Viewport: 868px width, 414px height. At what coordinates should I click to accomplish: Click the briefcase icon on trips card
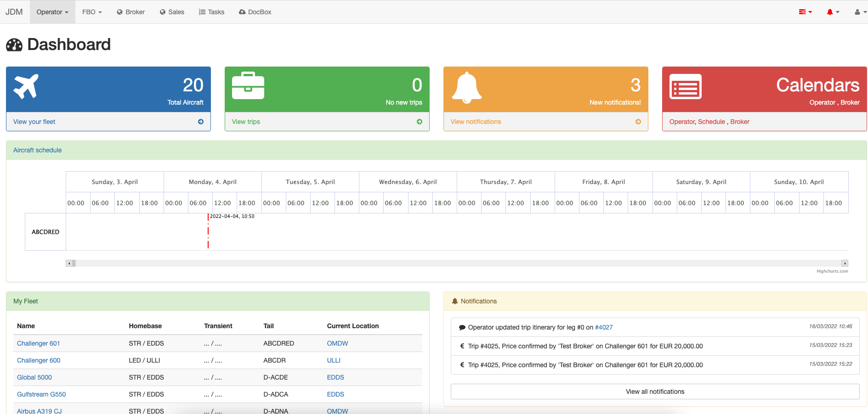click(x=248, y=86)
